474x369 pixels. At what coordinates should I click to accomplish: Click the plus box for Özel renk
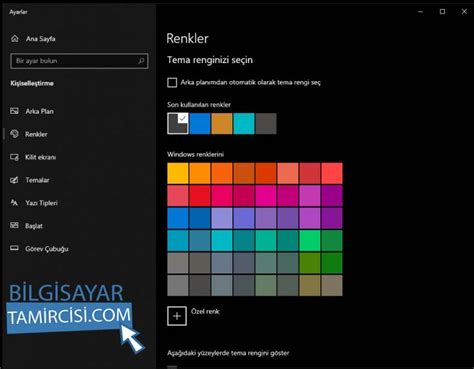tap(177, 316)
